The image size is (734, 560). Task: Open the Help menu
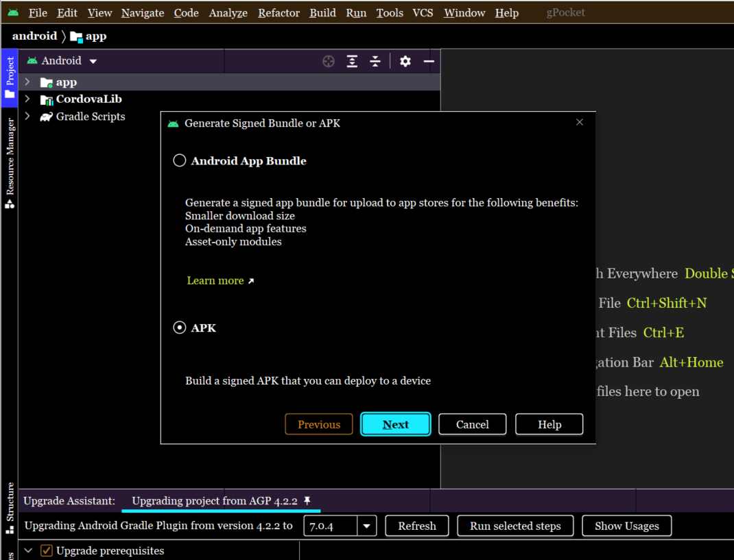click(x=506, y=13)
